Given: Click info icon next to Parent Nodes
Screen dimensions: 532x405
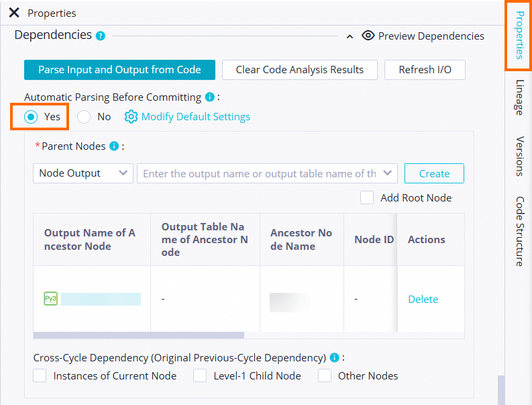Looking at the screenshot, I should [114, 146].
